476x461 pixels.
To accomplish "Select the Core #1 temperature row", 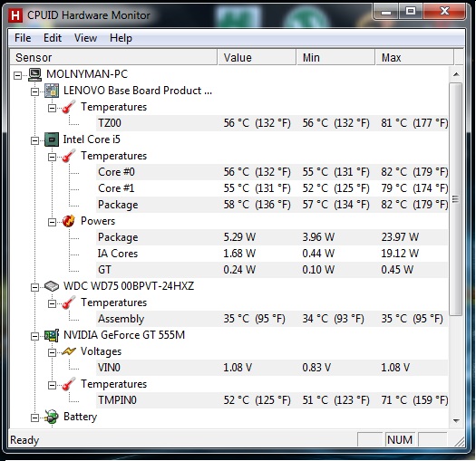I will click(272, 188).
